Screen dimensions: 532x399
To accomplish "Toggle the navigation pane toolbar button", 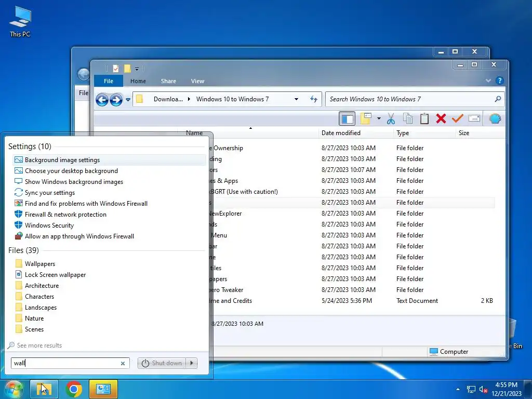I will coord(347,119).
